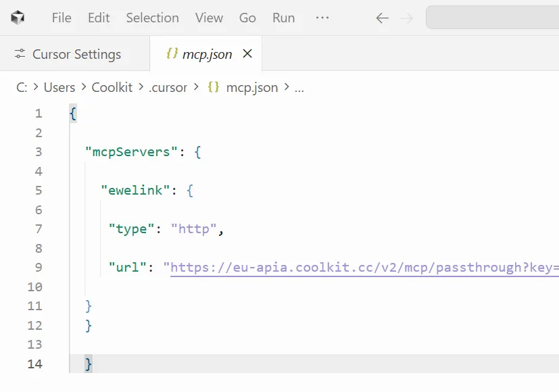Image resolution: width=559 pixels, height=392 pixels.
Task: Close the mcp.json tab
Action: click(x=247, y=53)
